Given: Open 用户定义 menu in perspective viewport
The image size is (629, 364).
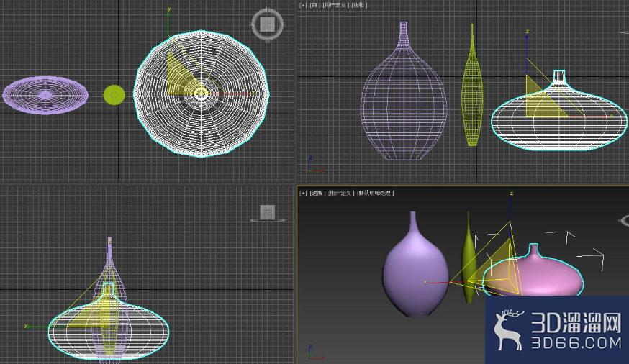Looking at the screenshot, I should [340, 194].
